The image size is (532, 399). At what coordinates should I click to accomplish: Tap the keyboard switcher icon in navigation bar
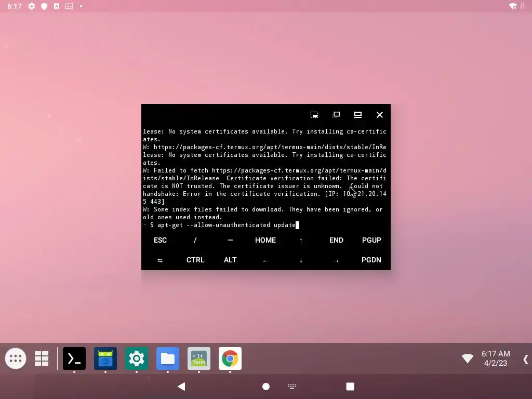[292, 386]
